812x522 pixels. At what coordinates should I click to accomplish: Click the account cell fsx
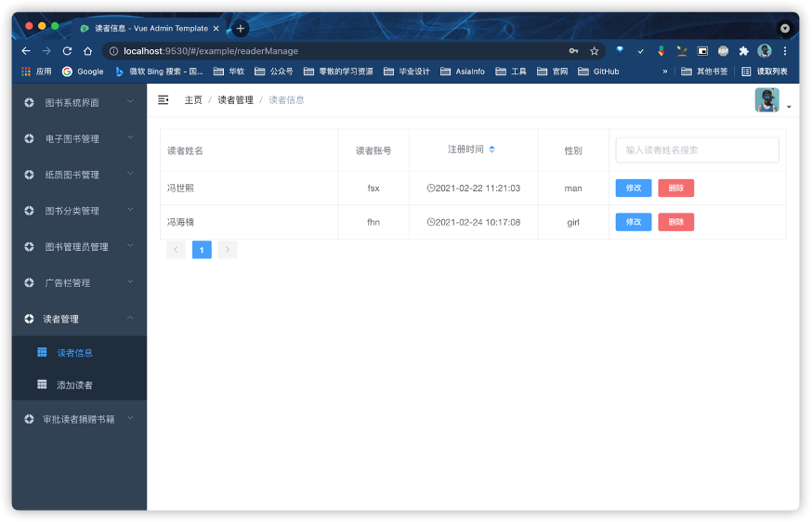(373, 188)
